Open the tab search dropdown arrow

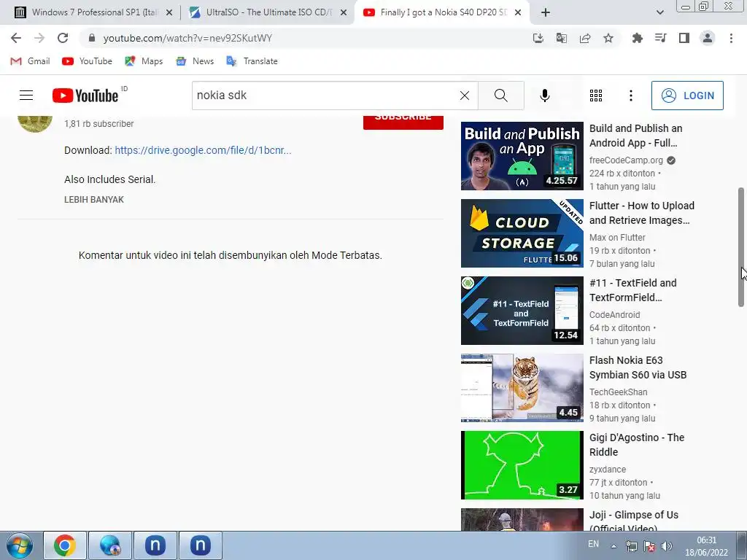click(x=659, y=12)
